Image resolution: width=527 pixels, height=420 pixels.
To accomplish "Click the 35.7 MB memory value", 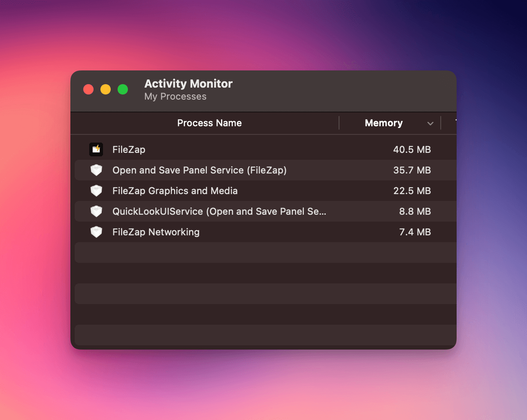I will [412, 170].
